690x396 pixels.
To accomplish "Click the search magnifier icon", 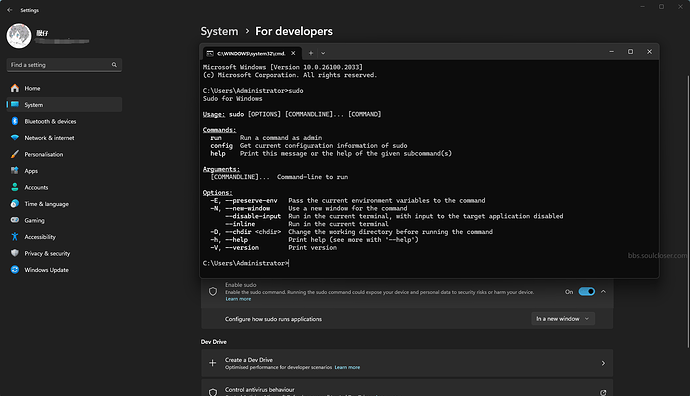I will tap(114, 65).
